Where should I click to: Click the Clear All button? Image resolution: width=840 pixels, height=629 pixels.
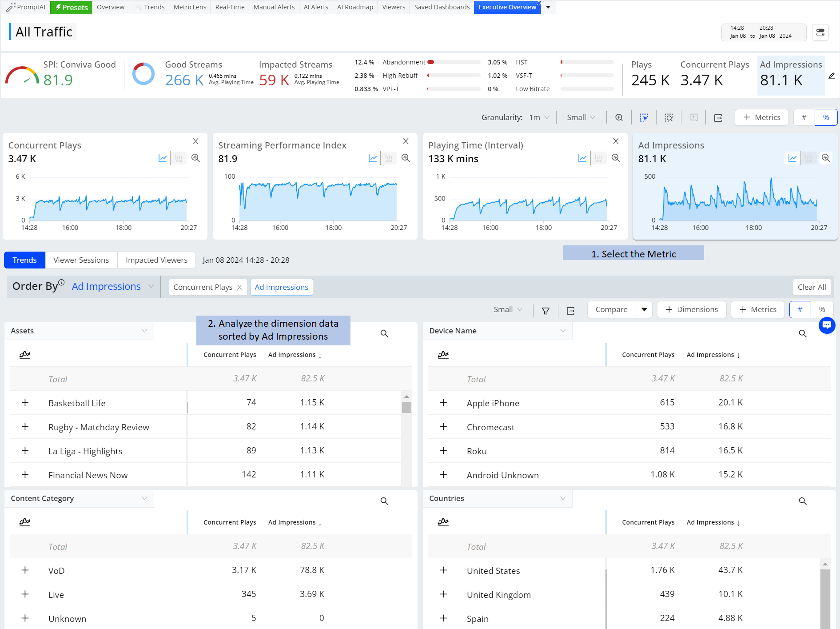(812, 287)
